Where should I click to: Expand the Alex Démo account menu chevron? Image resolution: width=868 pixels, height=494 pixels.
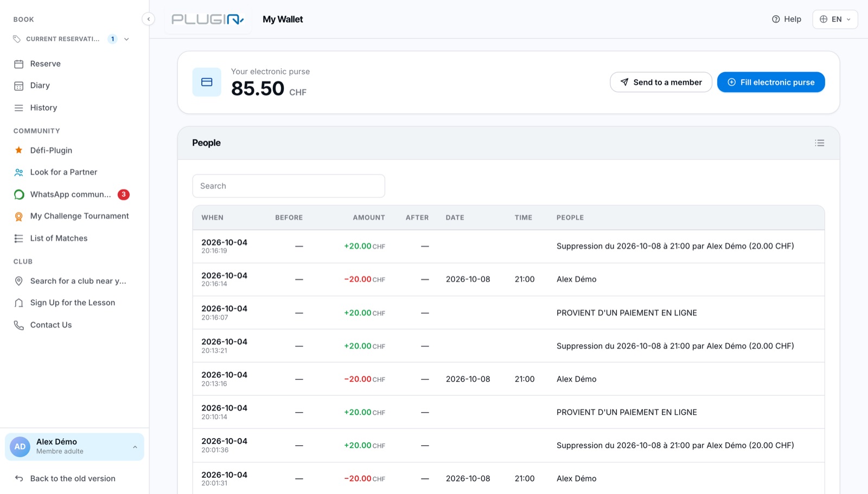pyautogui.click(x=135, y=447)
